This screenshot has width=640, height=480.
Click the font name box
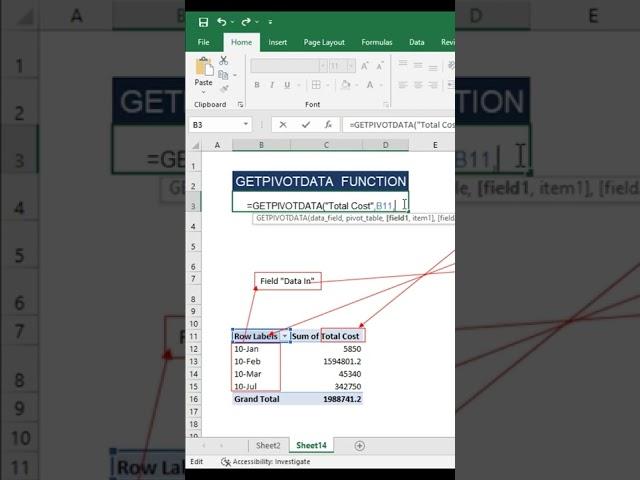285,66
